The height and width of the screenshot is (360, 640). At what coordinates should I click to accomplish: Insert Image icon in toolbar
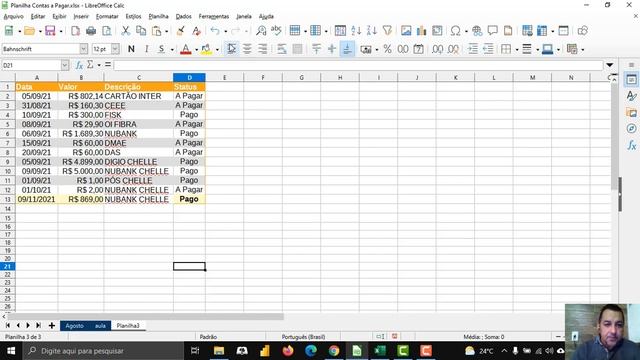406,31
